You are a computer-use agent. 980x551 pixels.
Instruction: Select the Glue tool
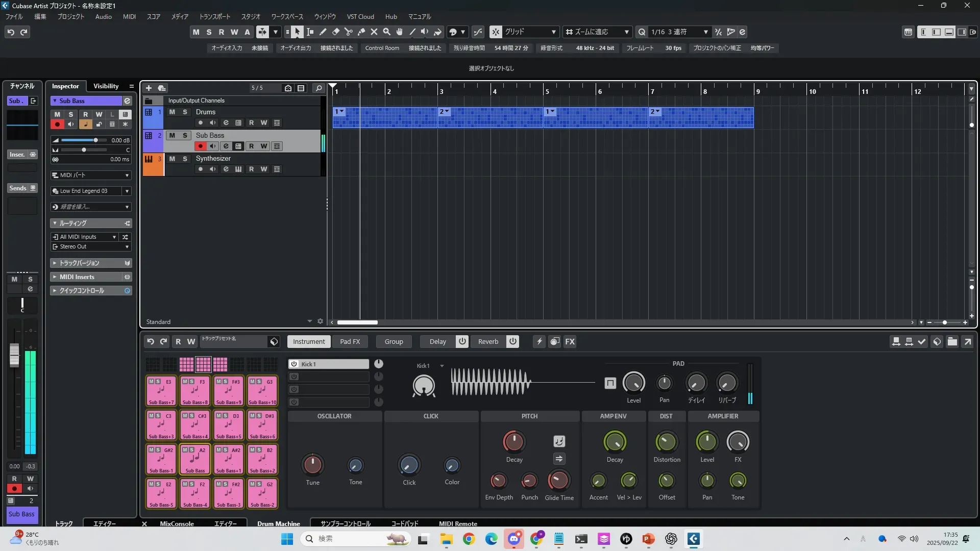click(x=361, y=32)
